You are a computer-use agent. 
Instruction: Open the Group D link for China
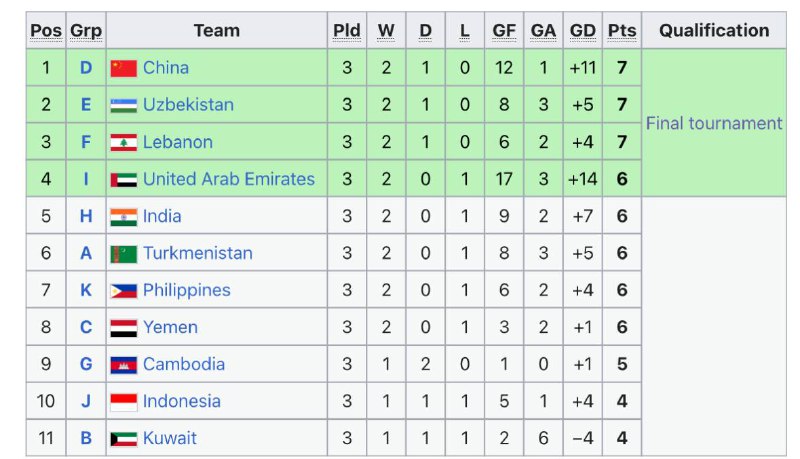pos(86,68)
